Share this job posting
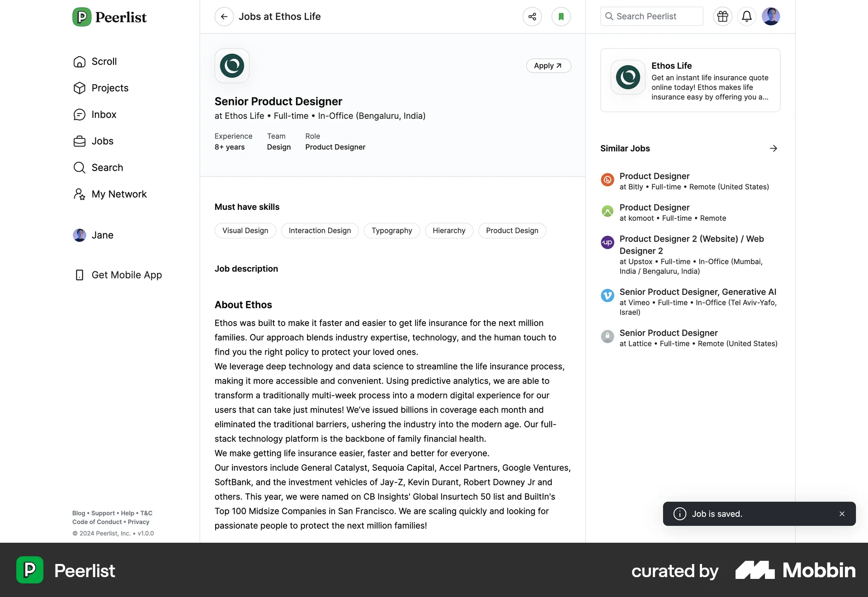 532,16
